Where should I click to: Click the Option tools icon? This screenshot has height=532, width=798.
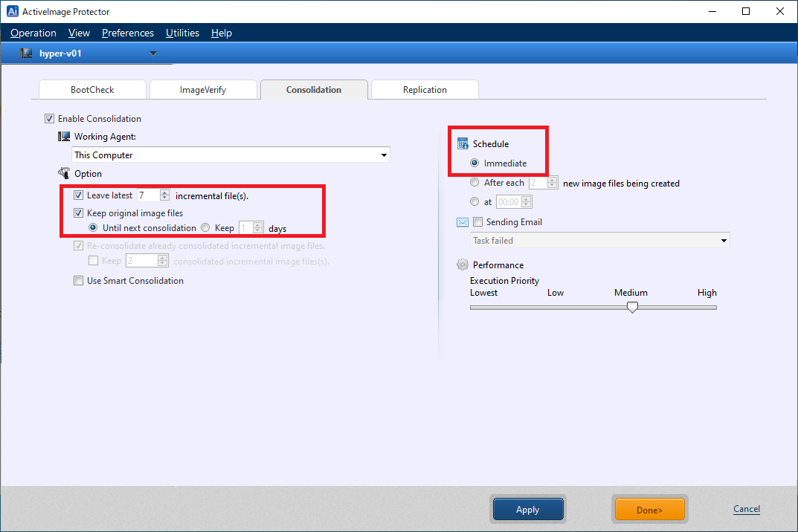(x=64, y=173)
